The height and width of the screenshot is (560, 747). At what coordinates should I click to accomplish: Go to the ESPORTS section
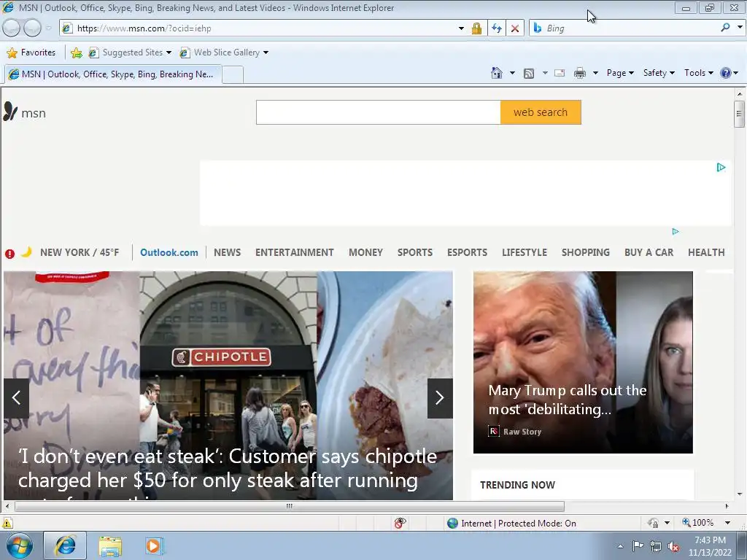point(467,252)
